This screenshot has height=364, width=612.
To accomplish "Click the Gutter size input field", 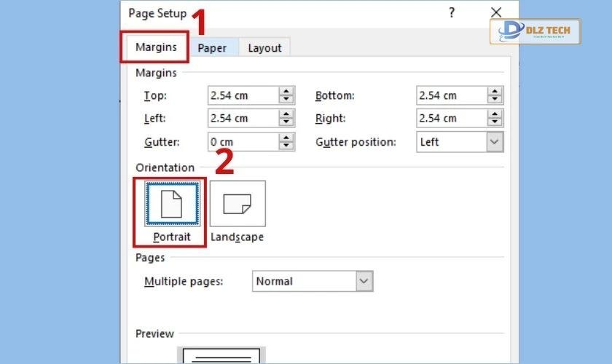I will (x=243, y=142).
